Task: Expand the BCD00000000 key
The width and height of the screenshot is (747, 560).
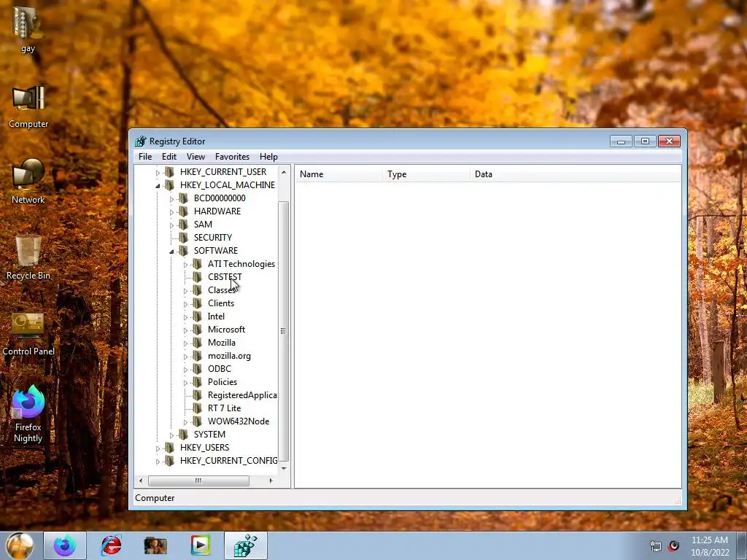Action: click(171, 199)
